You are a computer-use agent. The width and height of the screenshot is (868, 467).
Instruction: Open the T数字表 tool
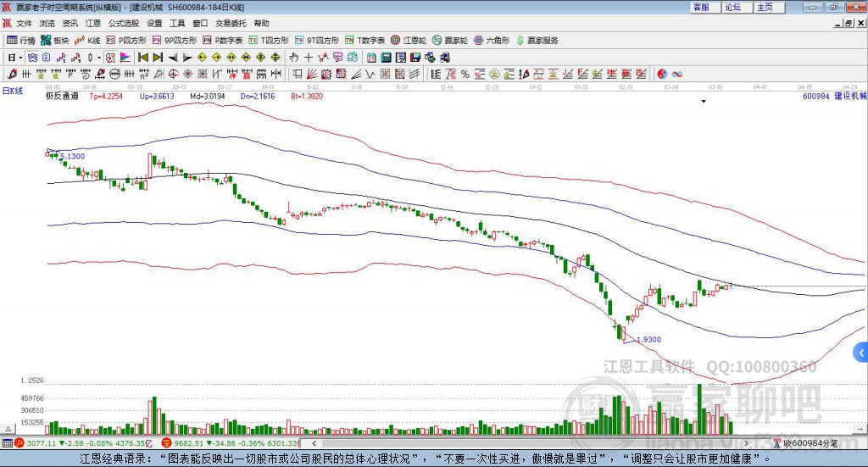(x=364, y=41)
